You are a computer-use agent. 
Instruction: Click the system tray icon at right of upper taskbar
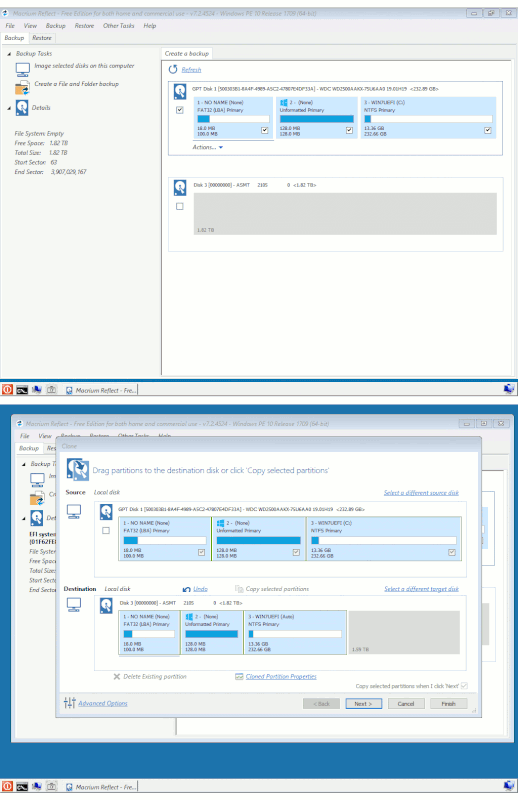[508, 389]
